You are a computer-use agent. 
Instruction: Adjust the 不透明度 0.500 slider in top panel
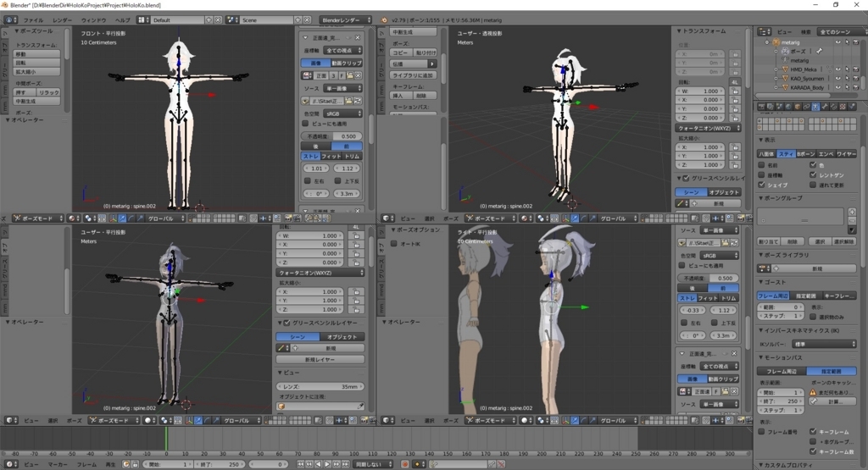331,136
